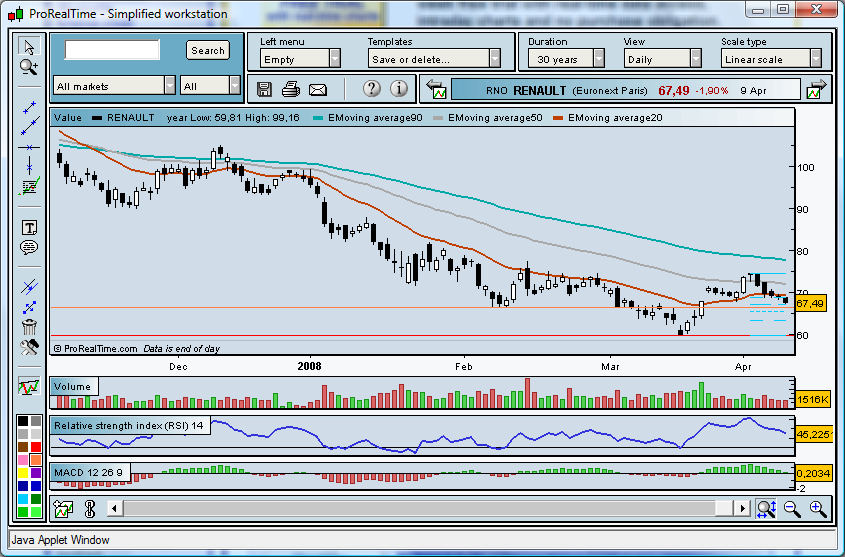The height and width of the screenshot is (557, 845).
Task: Click the information 'i' icon
Action: [x=399, y=88]
